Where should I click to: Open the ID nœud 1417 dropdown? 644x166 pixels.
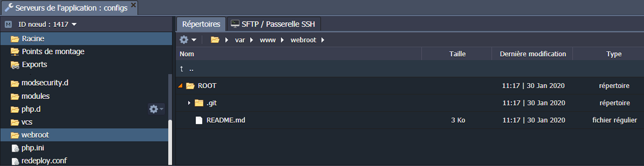(x=74, y=24)
